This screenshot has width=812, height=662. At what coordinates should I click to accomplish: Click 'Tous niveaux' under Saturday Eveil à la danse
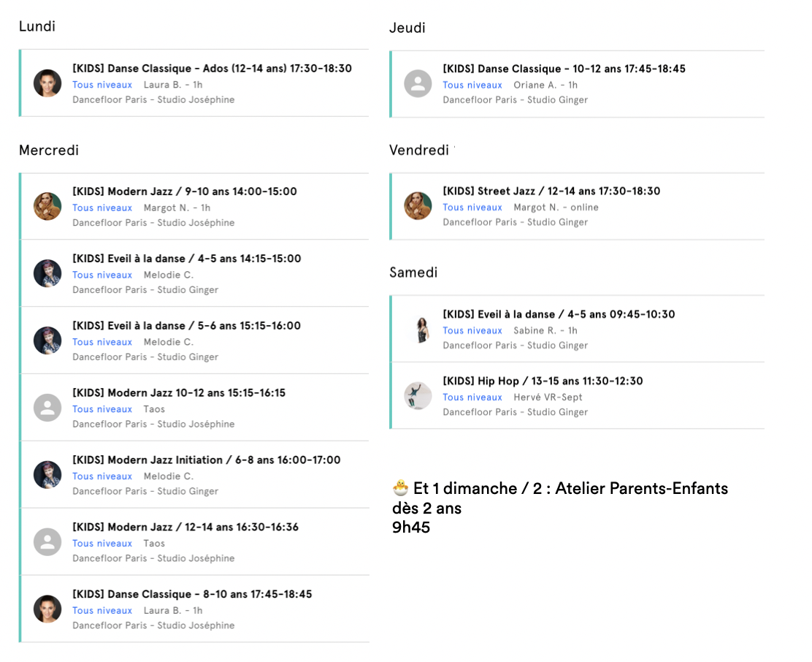(472, 330)
